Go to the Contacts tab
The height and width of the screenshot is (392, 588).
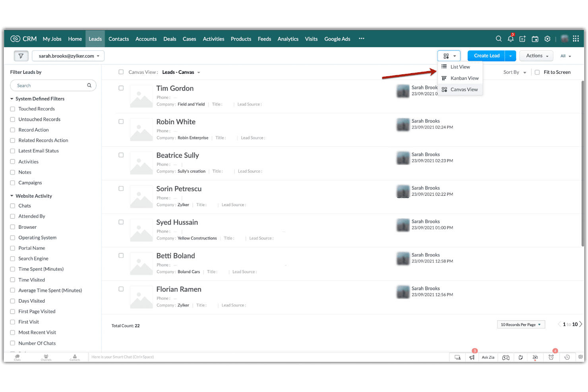119,39
